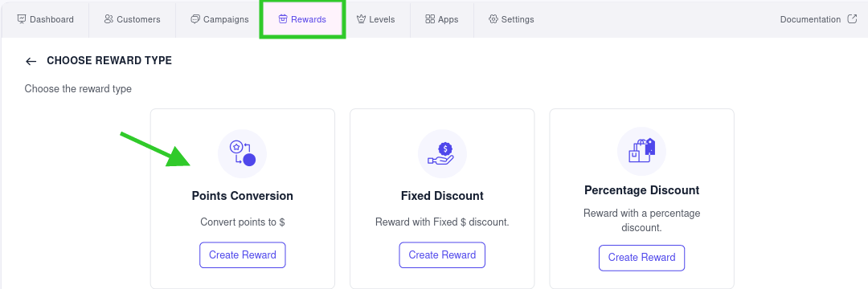Viewport: 868px width, 289px height.
Task: Click the Settings gear icon
Action: (x=493, y=19)
